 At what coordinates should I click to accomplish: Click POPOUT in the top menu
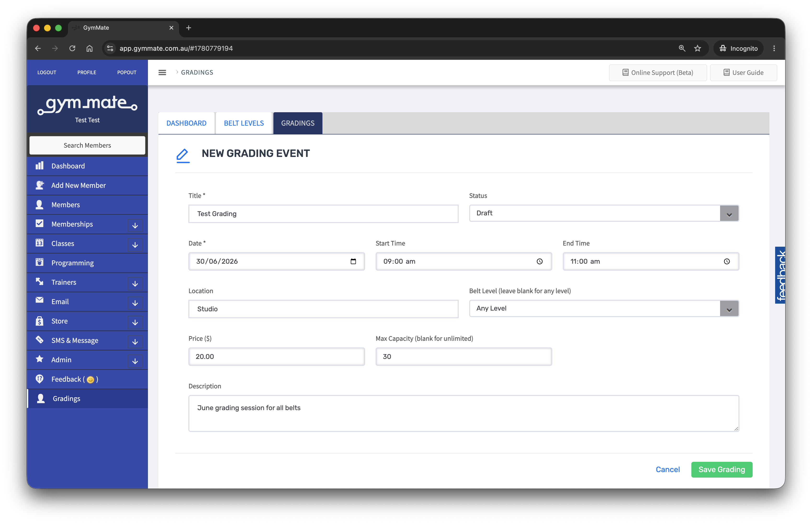click(x=127, y=72)
